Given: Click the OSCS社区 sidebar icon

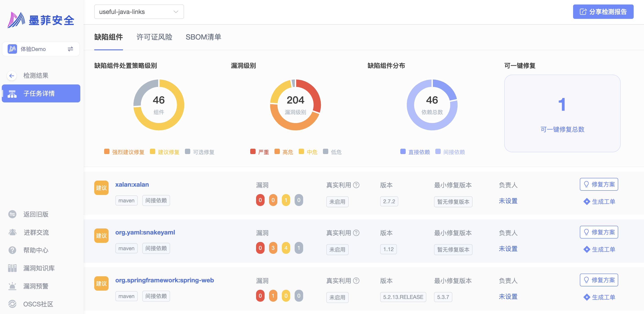Looking at the screenshot, I should click(12, 304).
